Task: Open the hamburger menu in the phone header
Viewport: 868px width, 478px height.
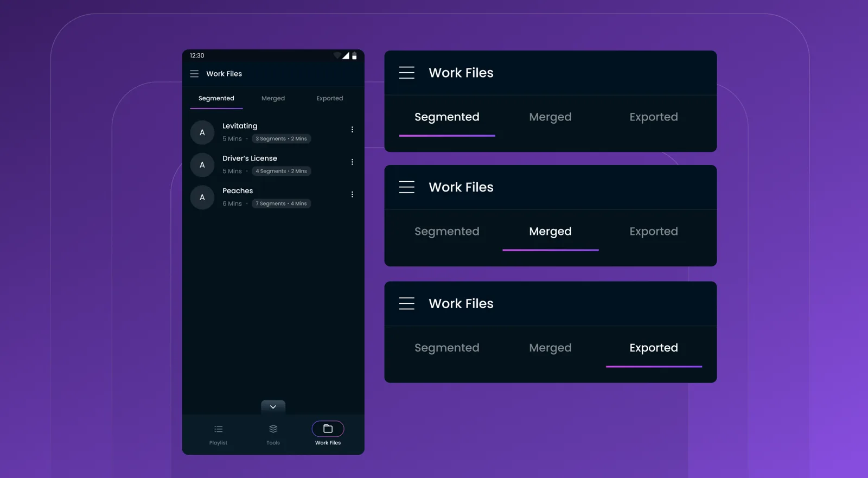Action: 194,74
